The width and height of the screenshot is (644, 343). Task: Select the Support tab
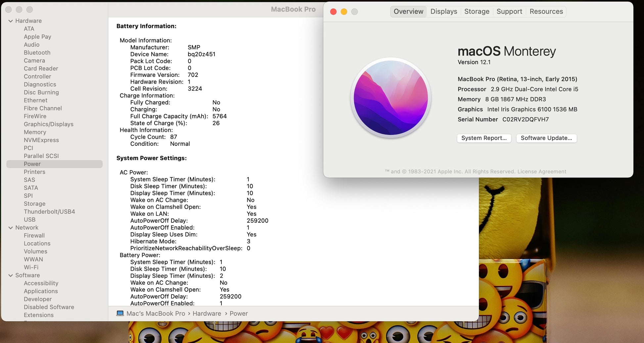point(509,12)
